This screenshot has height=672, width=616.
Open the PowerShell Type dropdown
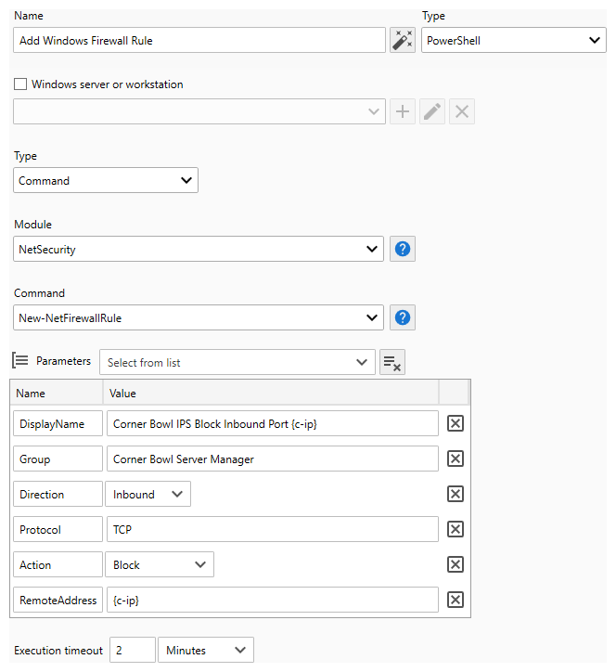(x=514, y=40)
